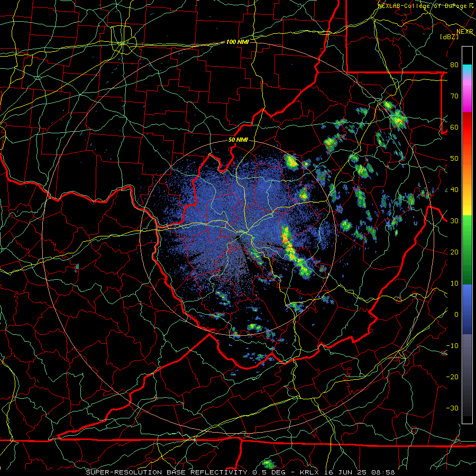Click the 40 value on dBZ scale

tap(454, 190)
